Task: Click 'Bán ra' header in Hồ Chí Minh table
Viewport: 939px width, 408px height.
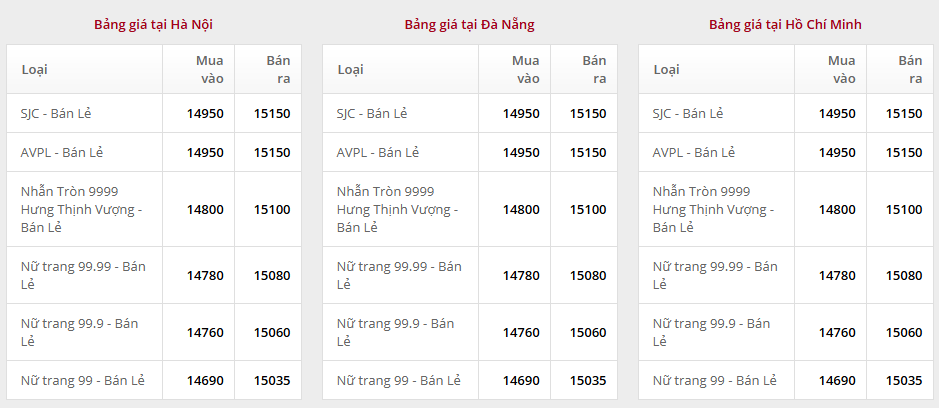Action: point(909,69)
